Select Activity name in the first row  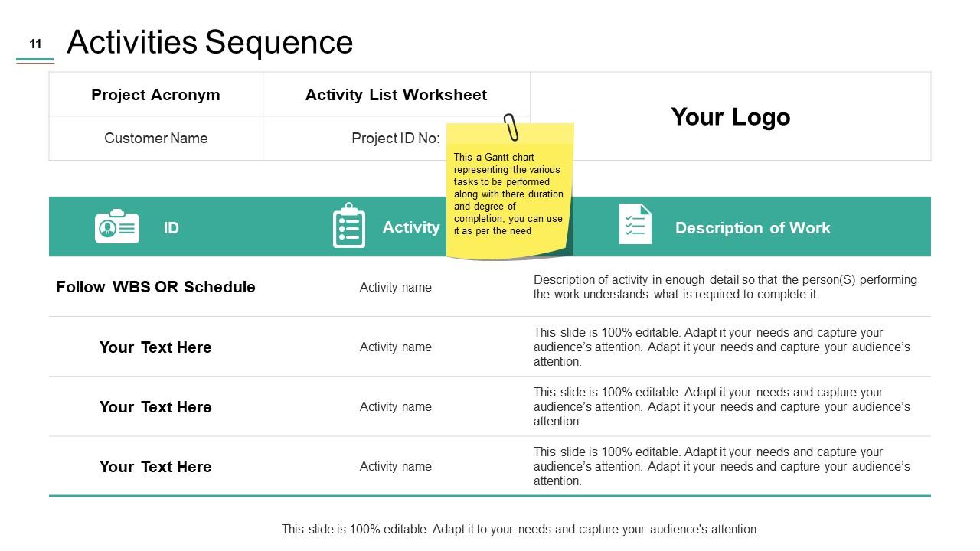395,288
